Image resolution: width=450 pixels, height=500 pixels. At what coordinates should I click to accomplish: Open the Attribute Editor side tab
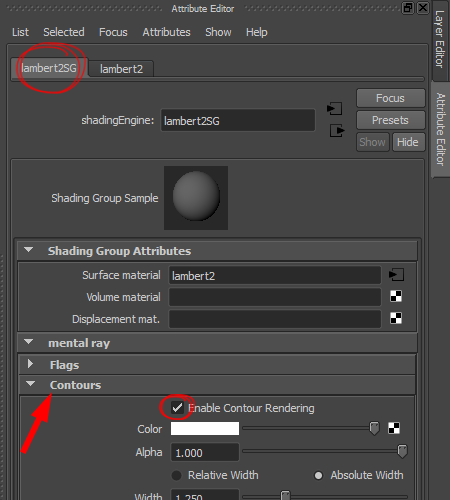point(441,129)
